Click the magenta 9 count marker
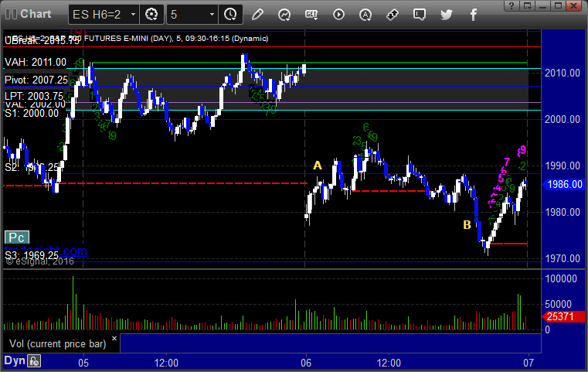The height and width of the screenshot is (372, 588). [x=523, y=151]
